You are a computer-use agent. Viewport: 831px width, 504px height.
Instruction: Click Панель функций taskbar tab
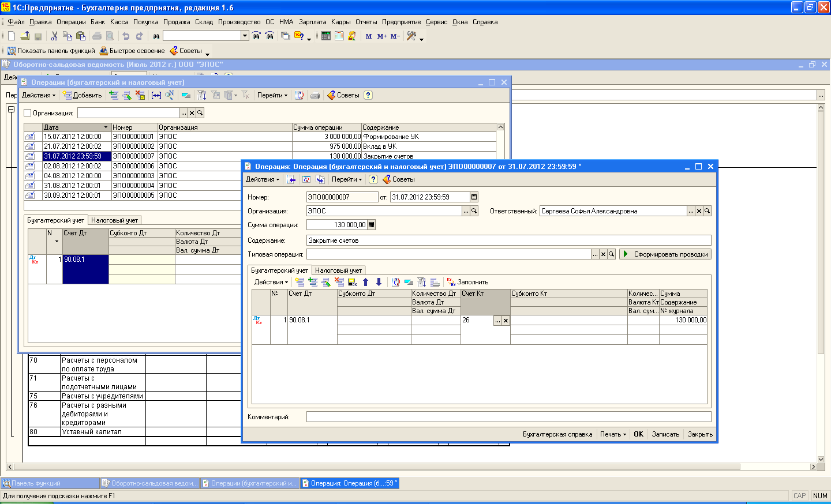point(50,483)
